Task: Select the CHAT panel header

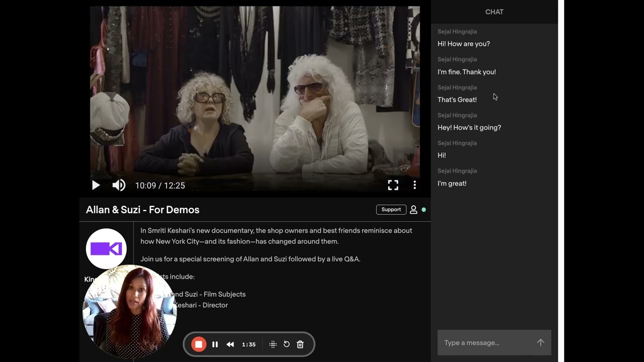Action: pyautogui.click(x=494, y=12)
